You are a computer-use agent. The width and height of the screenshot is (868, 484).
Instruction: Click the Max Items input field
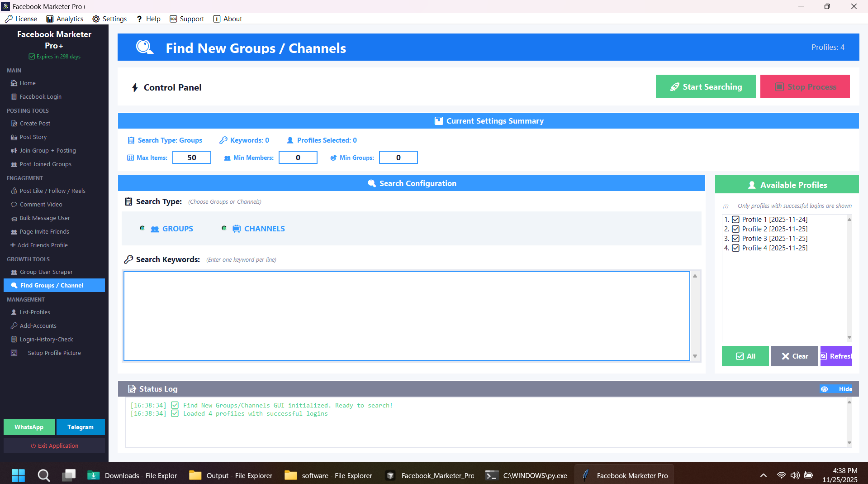pyautogui.click(x=192, y=158)
